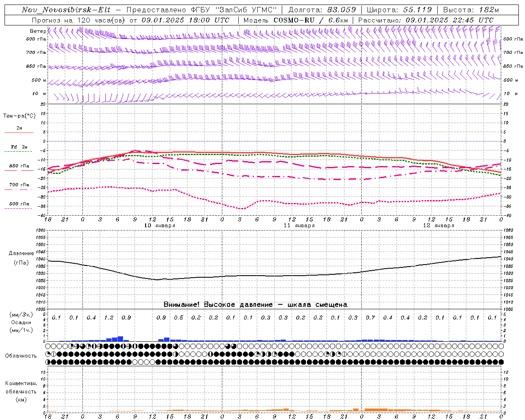Click the 11 января date label
The width and height of the screenshot is (525, 420).
tap(299, 226)
